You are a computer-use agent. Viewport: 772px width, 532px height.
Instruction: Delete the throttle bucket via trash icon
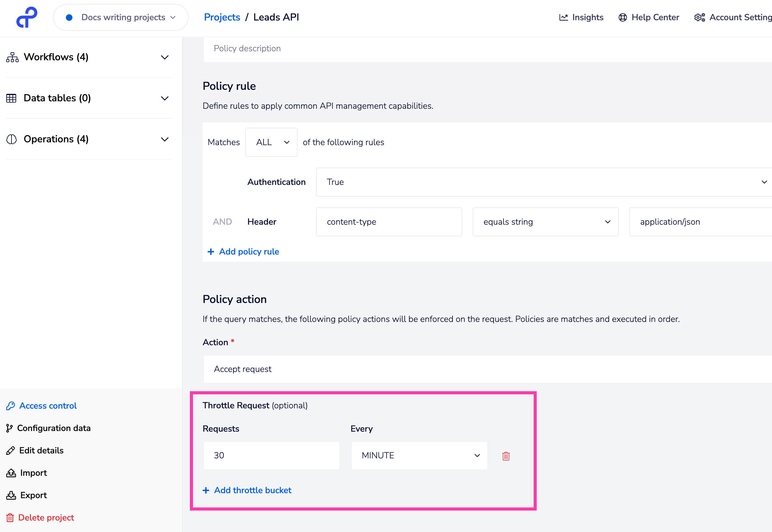(x=506, y=456)
